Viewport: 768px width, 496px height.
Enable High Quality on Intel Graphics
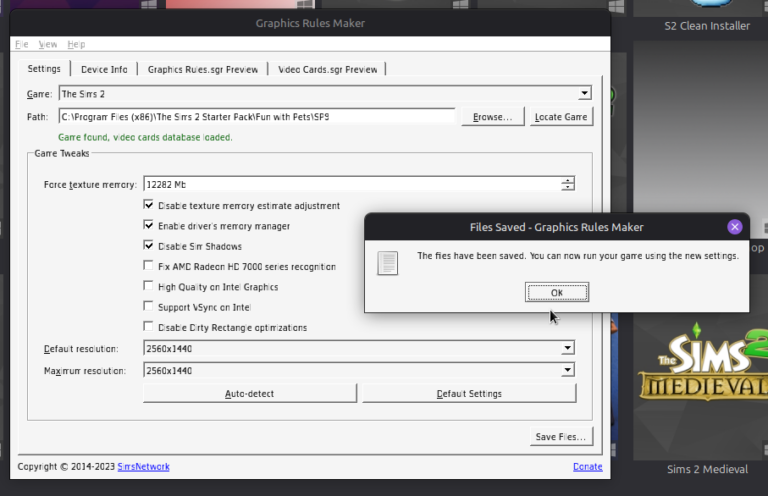point(148,286)
